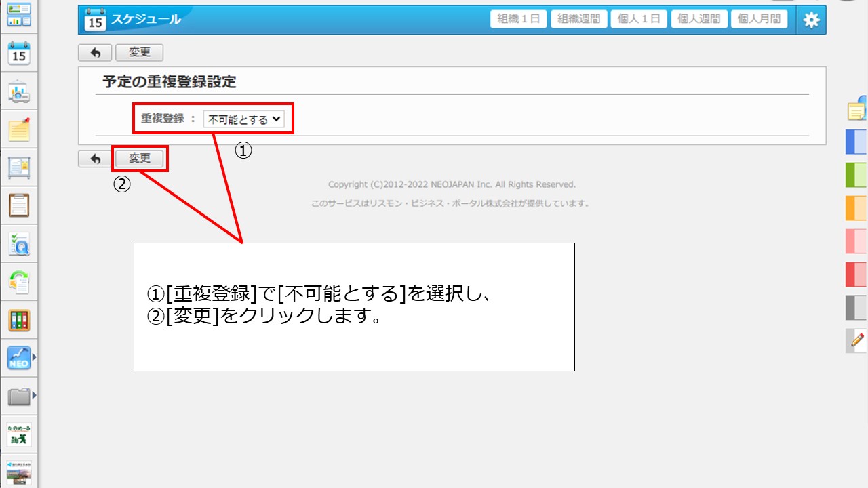
Task: Click the 予定の重複登録設定 heading
Action: pyautogui.click(x=170, y=82)
